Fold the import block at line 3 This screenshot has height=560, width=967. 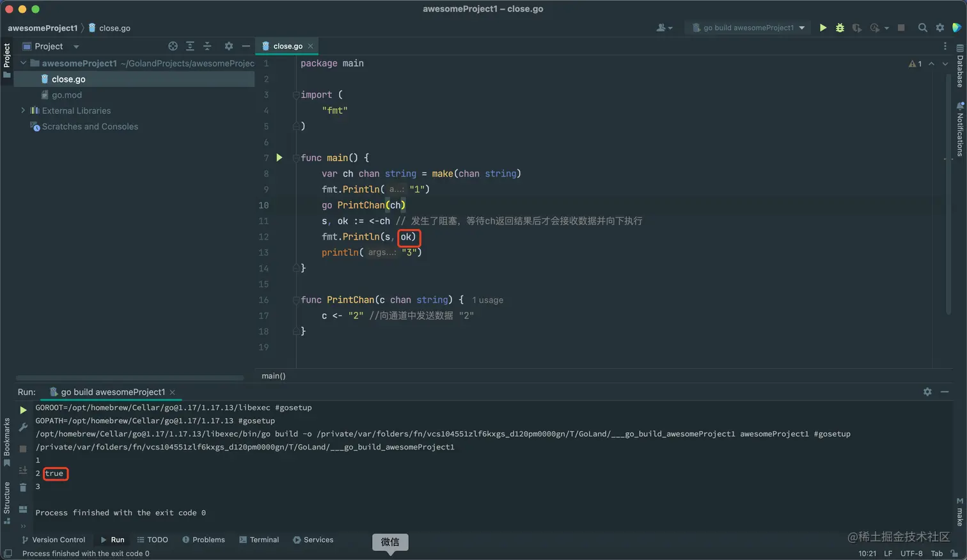[x=296, y=95]
